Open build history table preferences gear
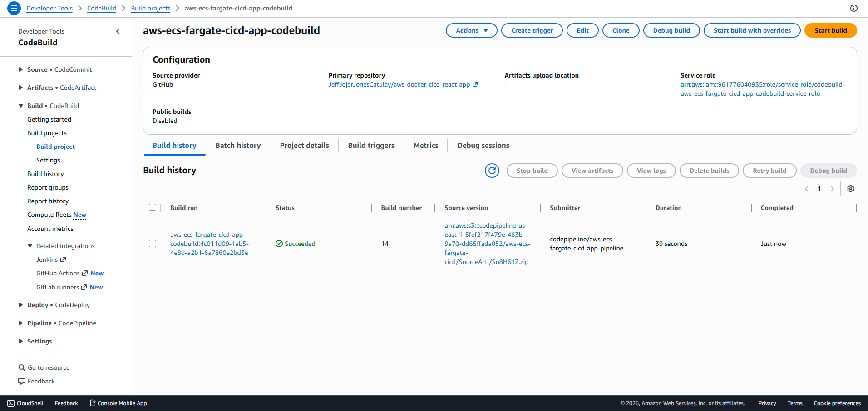The height and width of the screenshot is (411, 868). point(851,189)
